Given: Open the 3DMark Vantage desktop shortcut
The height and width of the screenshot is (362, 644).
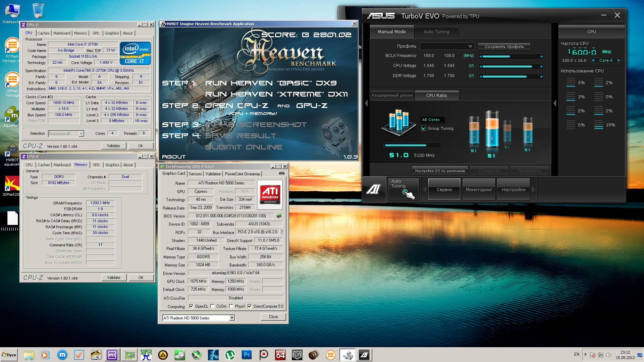Looking at the screenshot, I should pyautogui.click(x=12, y=84).
